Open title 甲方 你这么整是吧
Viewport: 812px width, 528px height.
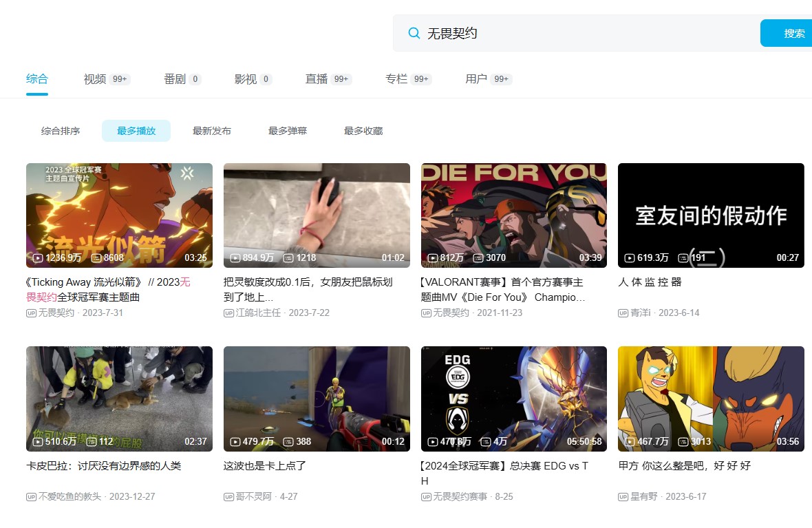[x=685, y=466]
